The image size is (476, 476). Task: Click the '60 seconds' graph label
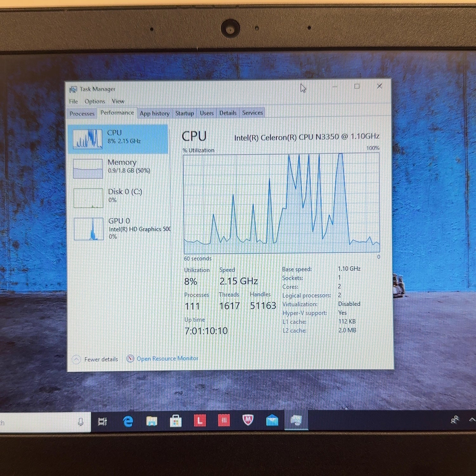[198, 259]
